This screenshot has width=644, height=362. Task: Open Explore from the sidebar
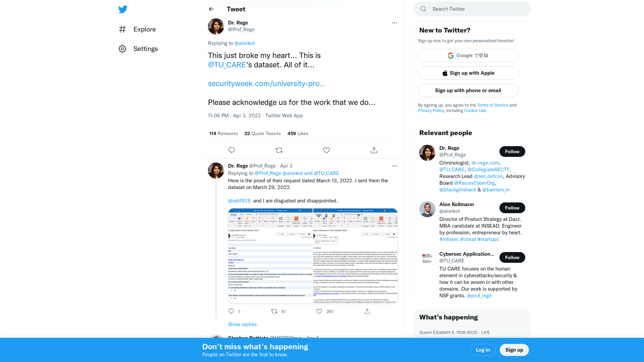[137, 29]
